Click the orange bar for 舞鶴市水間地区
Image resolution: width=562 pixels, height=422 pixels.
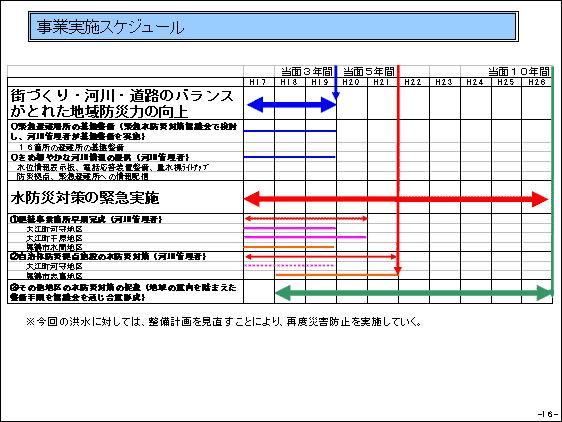tap(289, 247)
